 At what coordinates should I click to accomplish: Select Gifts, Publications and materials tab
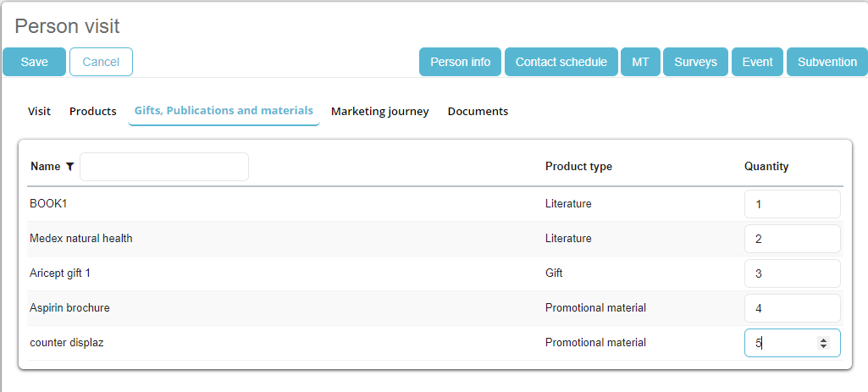click(224, 111)
